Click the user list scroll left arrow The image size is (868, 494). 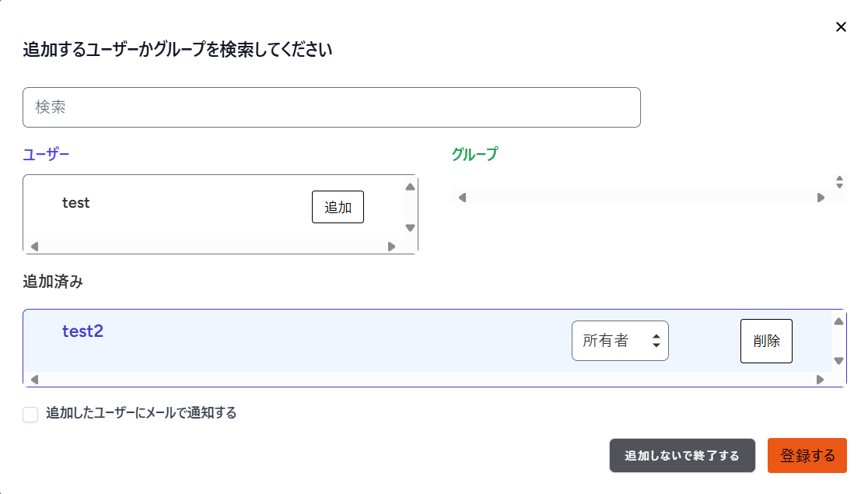coord(34,247)
